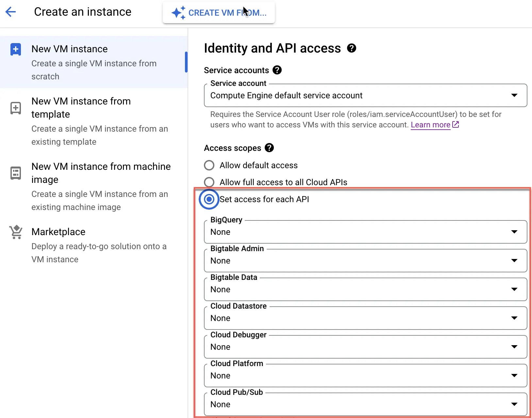Open help icon beside Identity and API access
Screen dimensions: 532x418
352,48
